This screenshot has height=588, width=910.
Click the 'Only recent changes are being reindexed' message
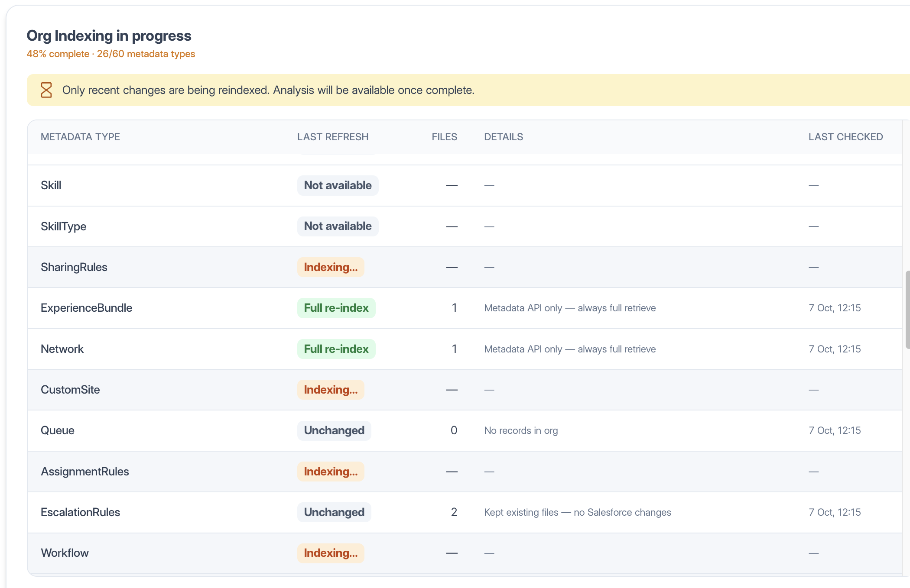[268, 90]
